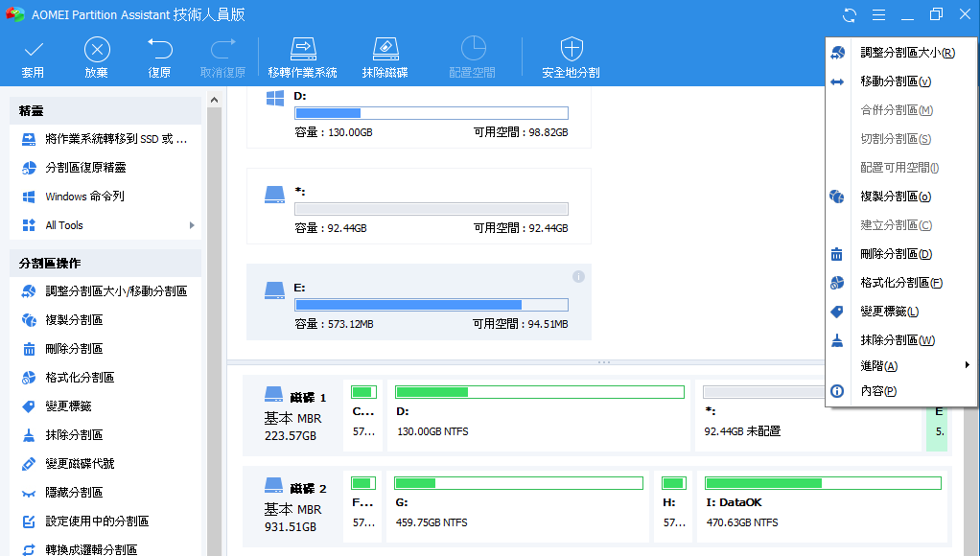The width and height of the screenshot is (980, 556).
Task: Select 磁碟 1 disk header
Action: (293, 415)
